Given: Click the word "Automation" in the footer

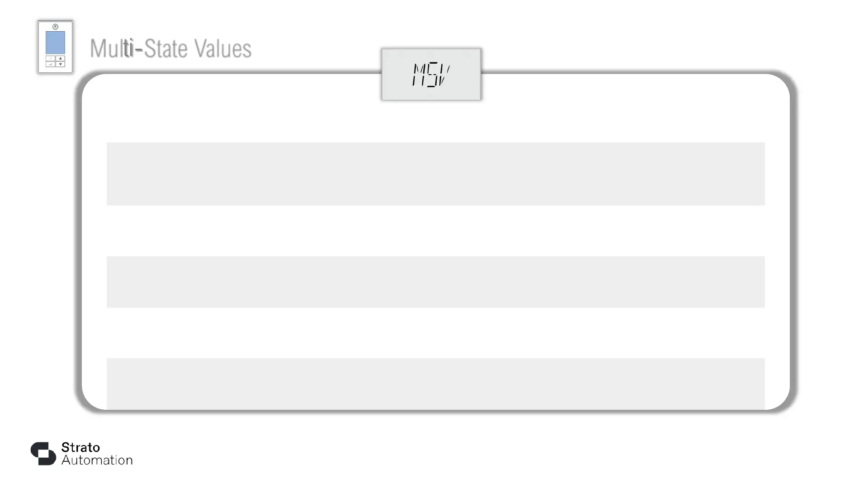Looking at the screenshot, I should point(97,460).
